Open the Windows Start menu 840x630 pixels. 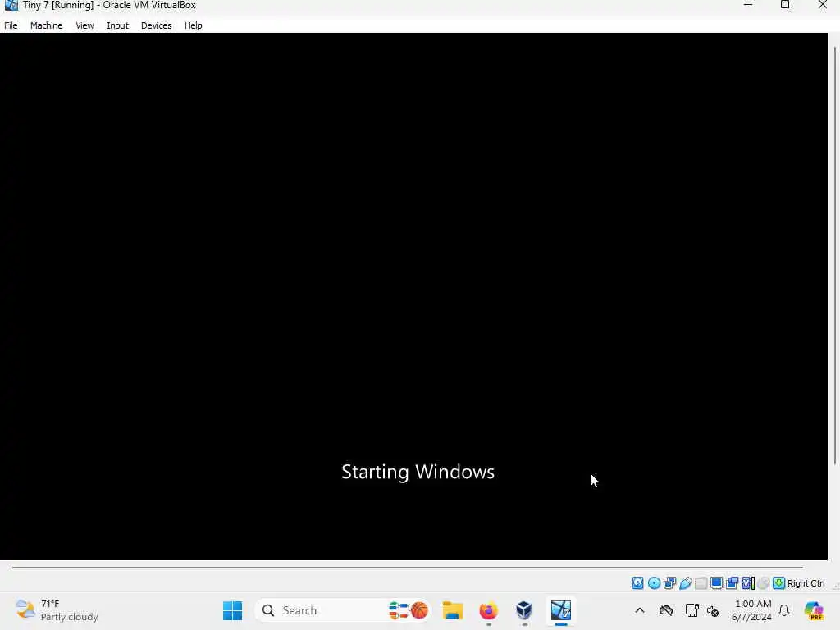[232, 610]
